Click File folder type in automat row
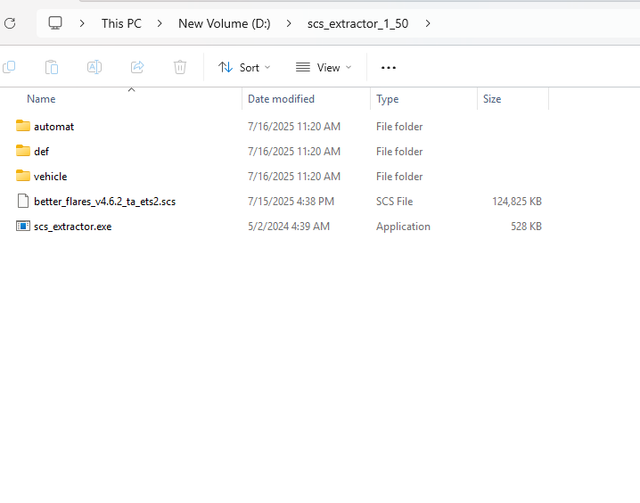Viewport: 640px width, 503px height. point(399,127)
